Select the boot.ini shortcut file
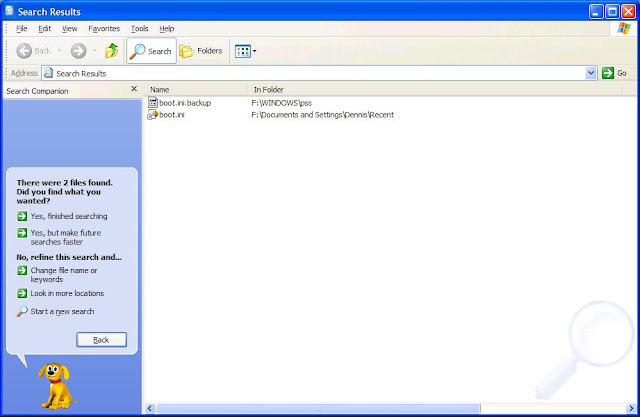This screenshot has height=417, width=640. [x=172, y=115]
